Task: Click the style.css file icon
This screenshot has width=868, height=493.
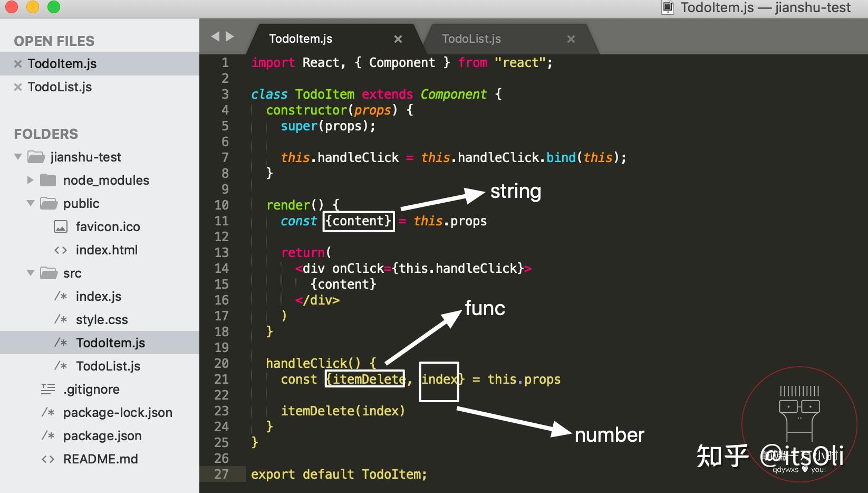Action: [x=61, y=319]
